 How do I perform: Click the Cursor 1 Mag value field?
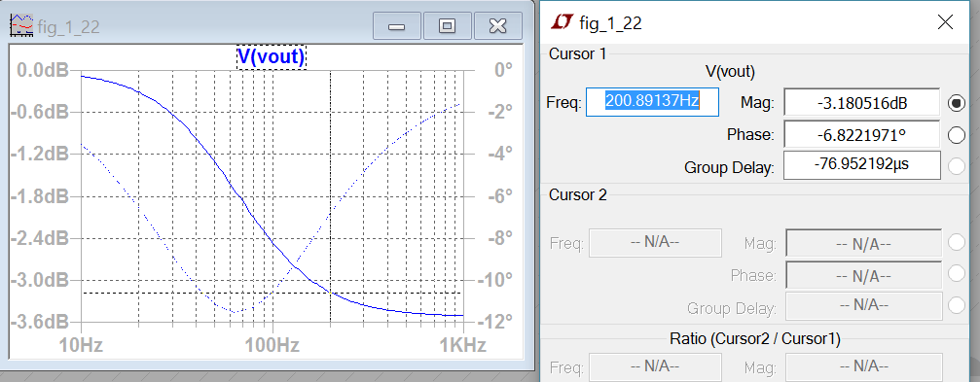(x=862, y=103)
